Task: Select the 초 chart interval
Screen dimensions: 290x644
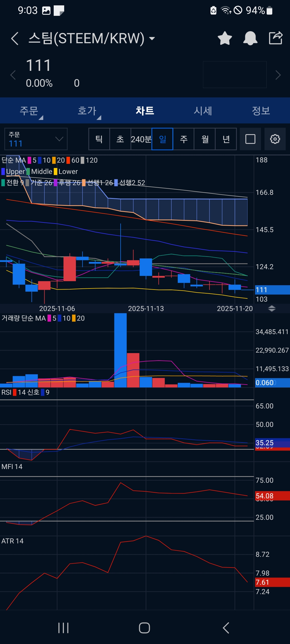Action: (120, 139)
